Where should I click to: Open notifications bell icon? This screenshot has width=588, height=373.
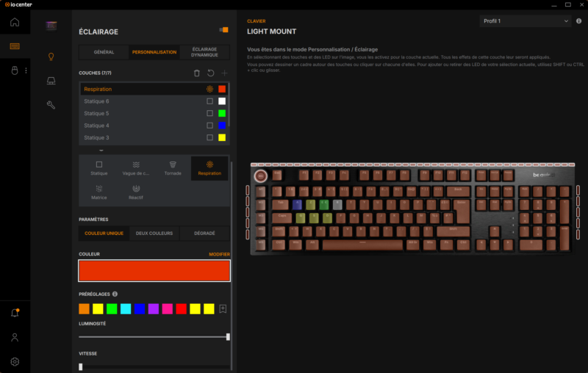point(15,313)
